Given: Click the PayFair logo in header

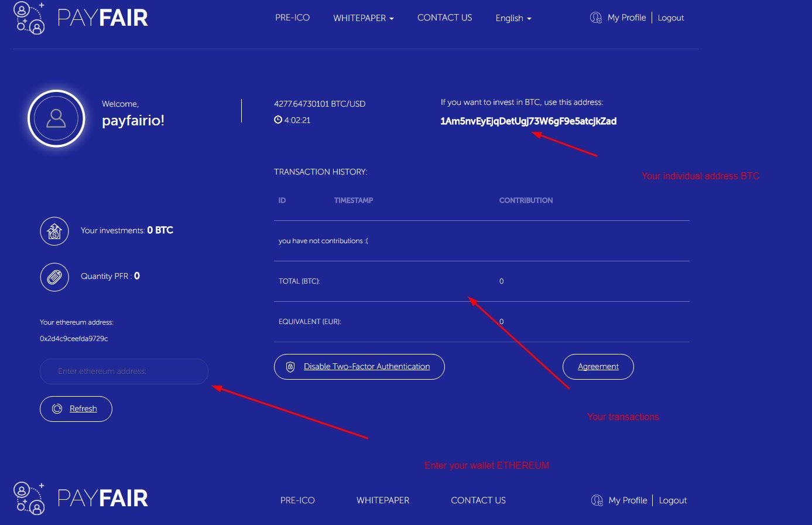Looking at the screenshot, I should (x=81, y=18).
